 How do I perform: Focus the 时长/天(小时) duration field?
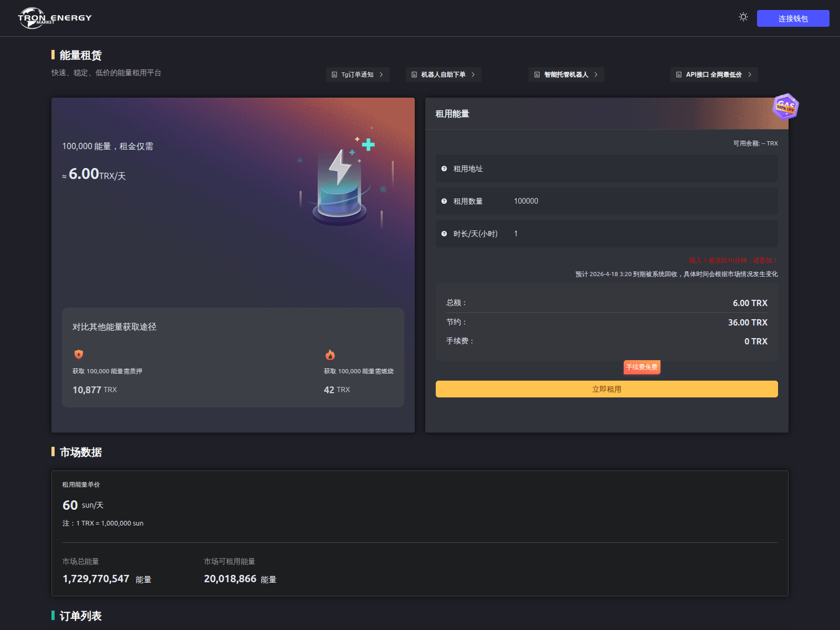click(607, 234)
